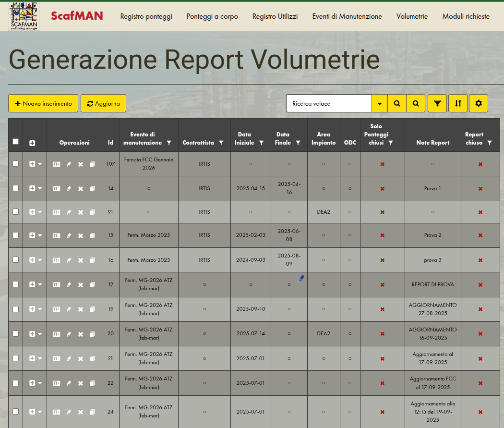This screenshot has height=428, width=504.
Task: Check the row checkbox for Id 16
Action: pos(15,259)
